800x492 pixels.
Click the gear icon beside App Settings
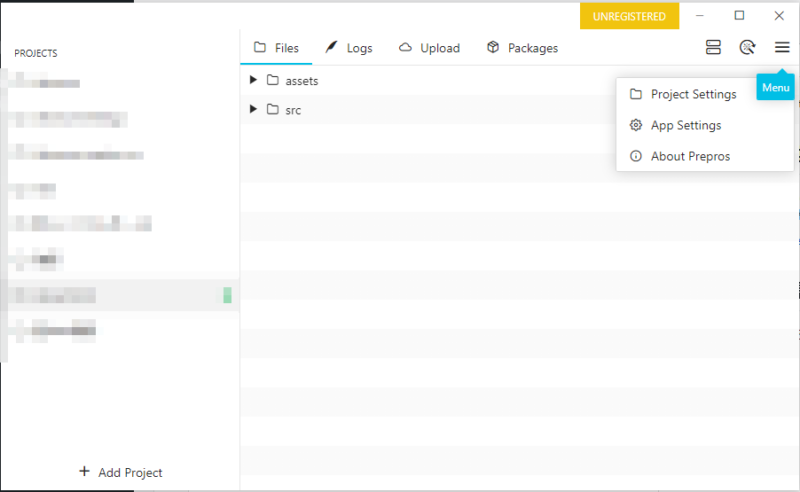(x=635, y=125)
